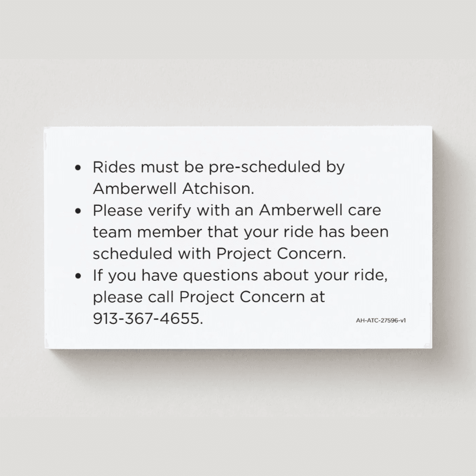Viewport: 476px width, 476px height.
Task: Click the word "Rides" in first bullet
Action: (x=113, y=167)
